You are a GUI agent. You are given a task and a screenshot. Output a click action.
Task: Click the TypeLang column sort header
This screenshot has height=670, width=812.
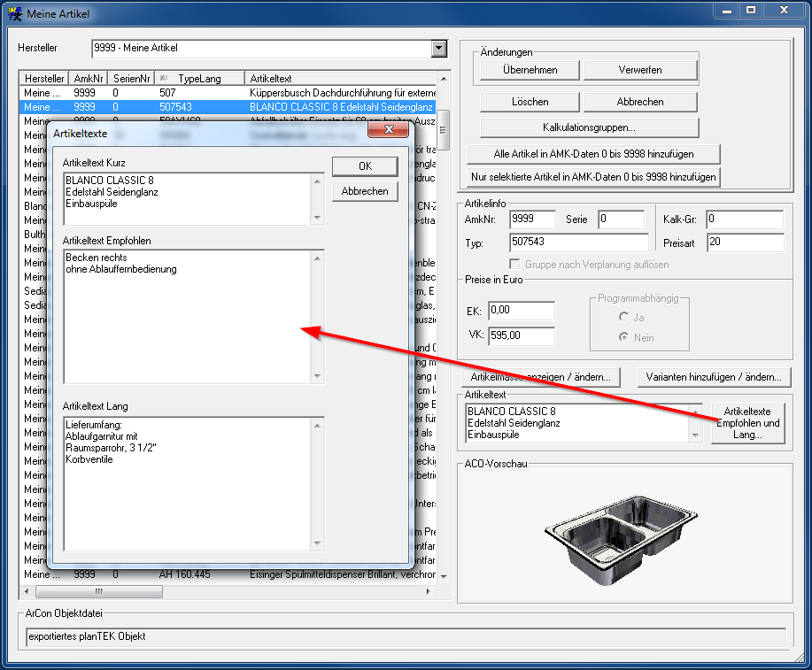[x=198, y=79]
